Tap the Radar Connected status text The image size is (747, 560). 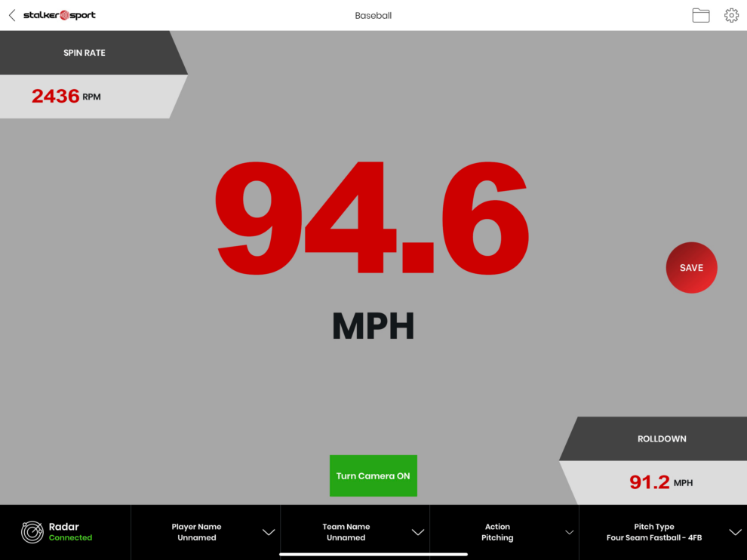click(70, 532)
